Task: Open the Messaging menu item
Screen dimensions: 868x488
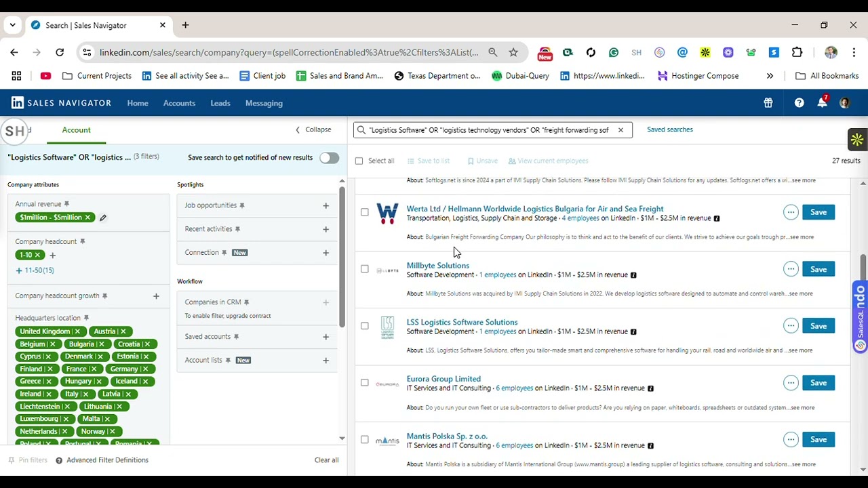Action: (x=264, y=103)
